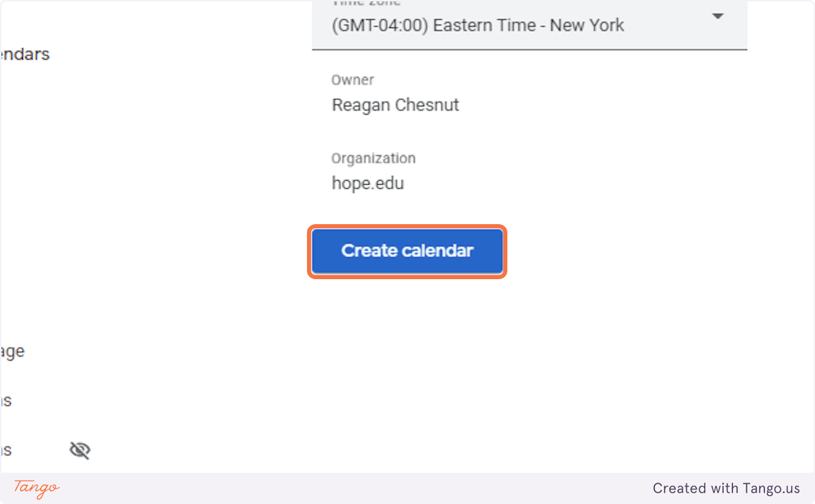The image size is (815, 504).
Task: Click the orange Tango logo
Action: pos(37,488)
